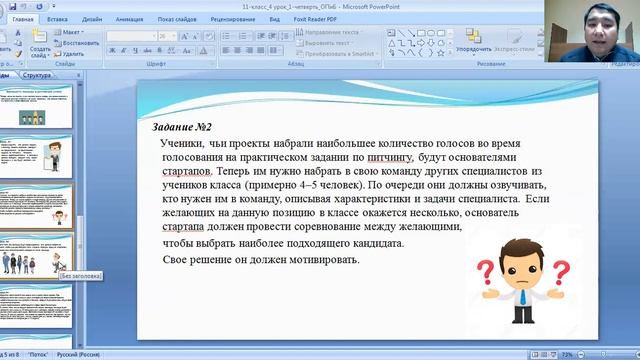
Task: Switch to the Структура outline tab
Action: (37, 75)
